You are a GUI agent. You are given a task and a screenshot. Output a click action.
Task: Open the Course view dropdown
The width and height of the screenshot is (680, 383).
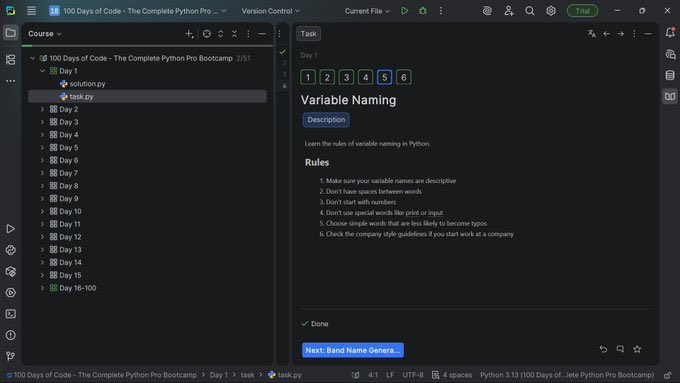(45, 34)
